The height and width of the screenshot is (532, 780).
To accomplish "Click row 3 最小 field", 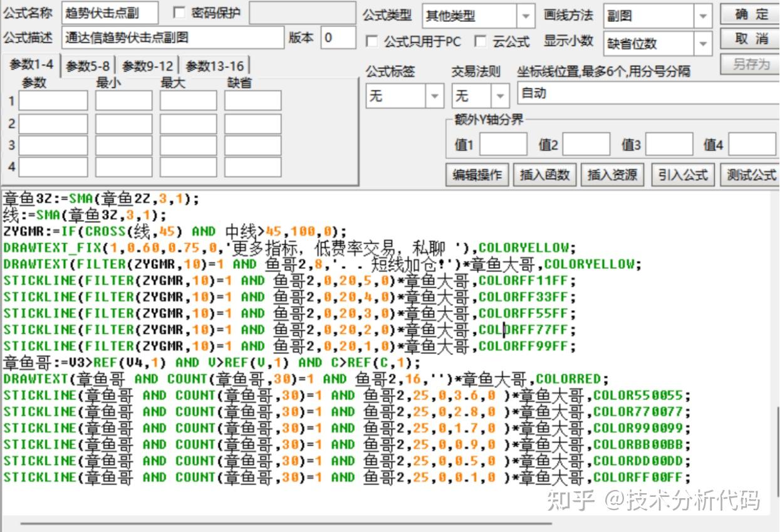I will (x=123, y=145).
